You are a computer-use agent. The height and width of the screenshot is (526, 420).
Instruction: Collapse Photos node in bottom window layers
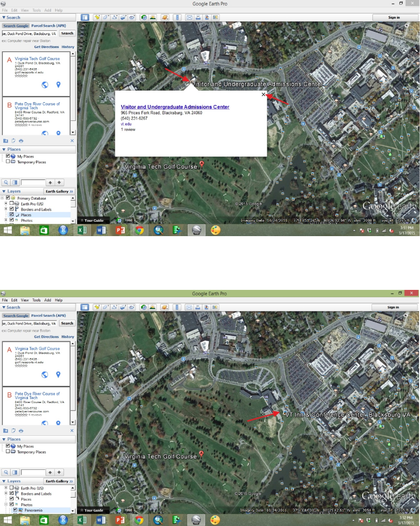(6, 504)
